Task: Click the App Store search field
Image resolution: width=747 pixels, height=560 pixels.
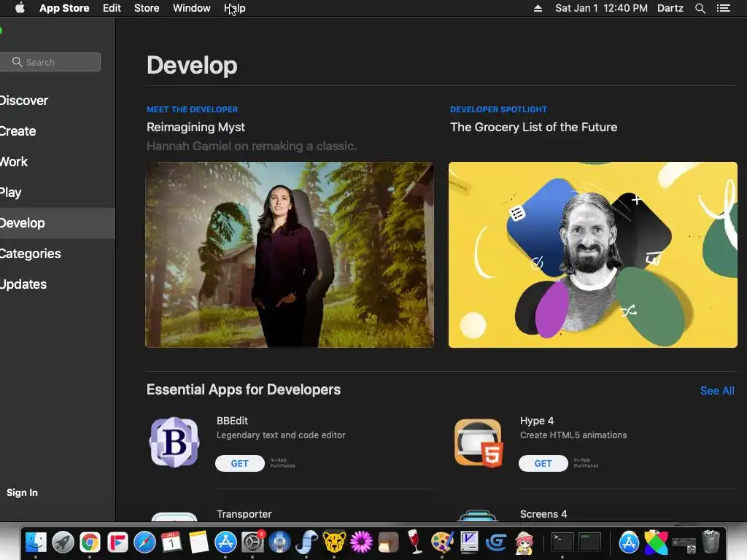Action: click(x=50, y=62)
